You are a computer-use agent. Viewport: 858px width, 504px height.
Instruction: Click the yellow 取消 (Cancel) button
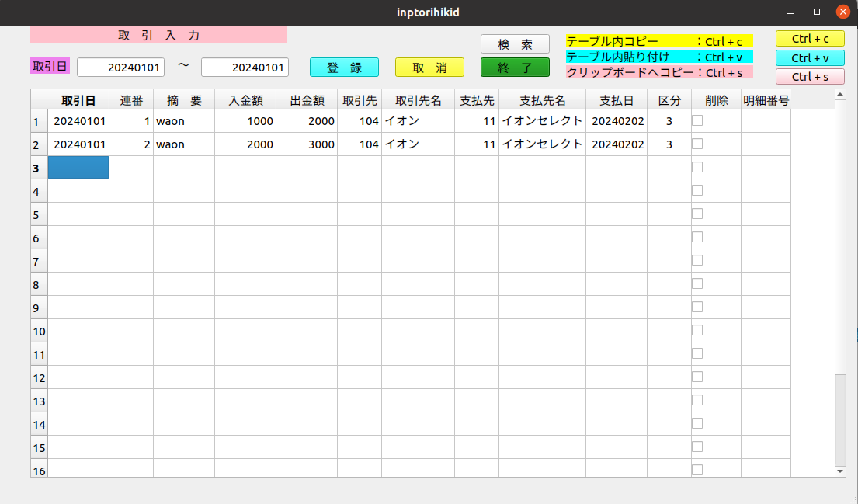click(429, 68)
